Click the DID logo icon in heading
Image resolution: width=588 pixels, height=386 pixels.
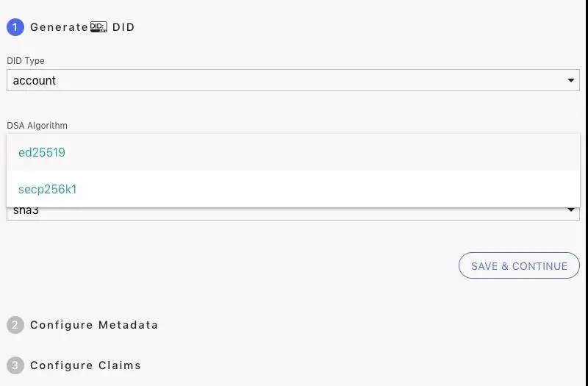pyautogui.click(x=98, y=27)
